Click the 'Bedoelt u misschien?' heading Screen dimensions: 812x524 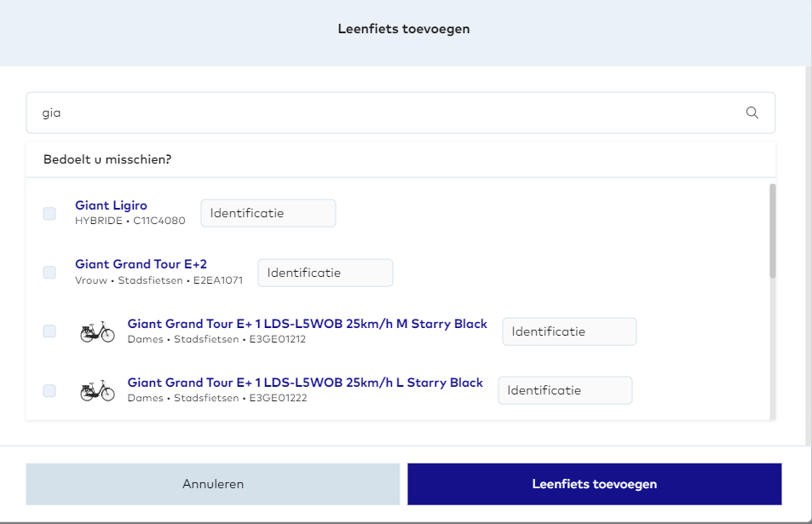tap(107, 159)
